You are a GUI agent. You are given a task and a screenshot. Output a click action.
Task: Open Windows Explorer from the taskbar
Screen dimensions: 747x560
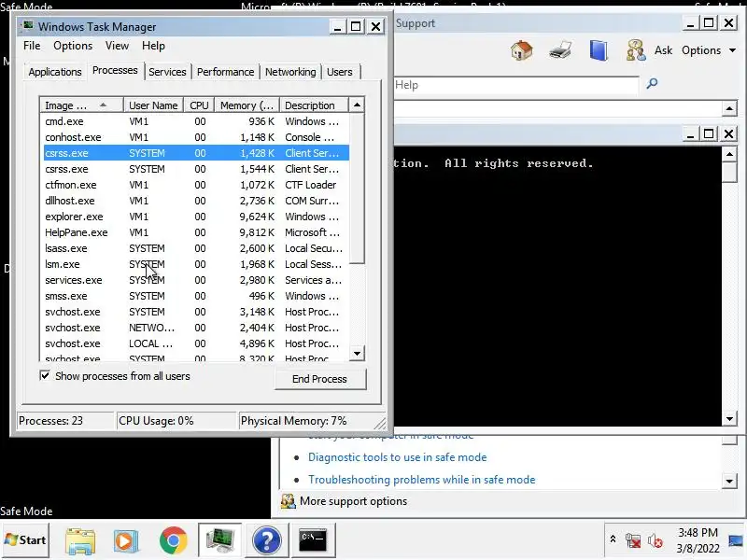pyautogui.click(x=80, y=540)
